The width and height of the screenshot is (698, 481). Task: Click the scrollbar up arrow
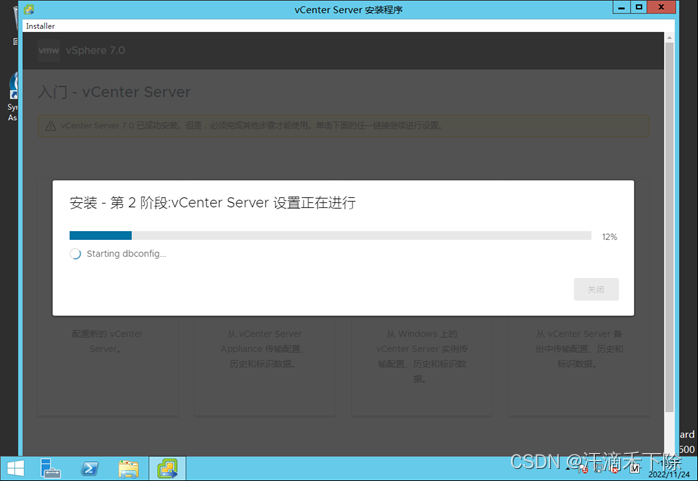coord(669,38)
